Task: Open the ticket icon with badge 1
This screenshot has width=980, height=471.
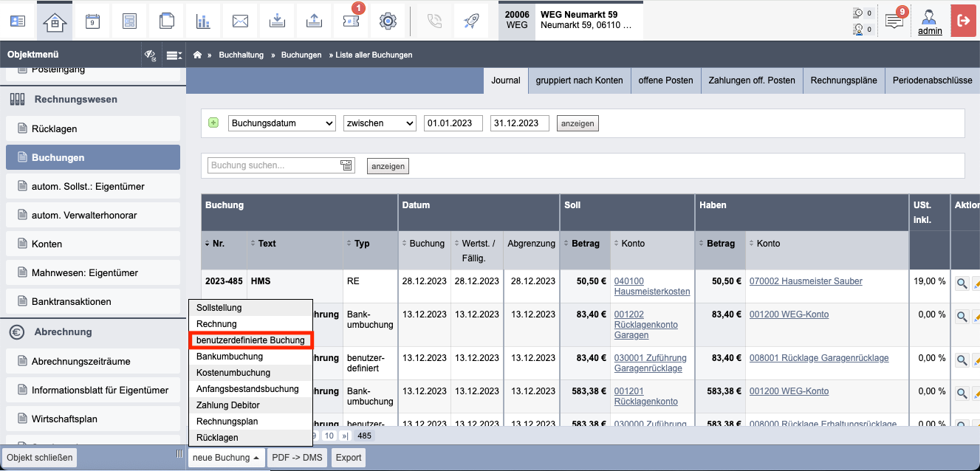Action: point(351,21)
